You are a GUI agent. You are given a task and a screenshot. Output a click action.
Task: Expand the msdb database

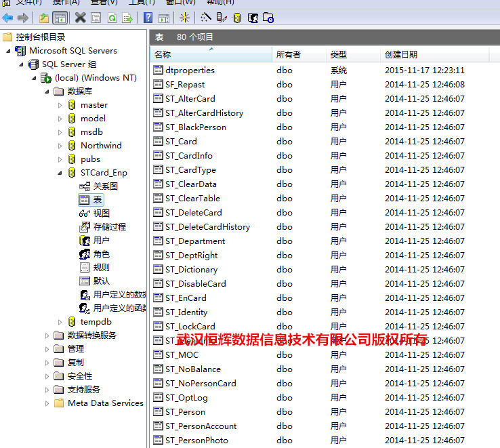coord(60,132)
